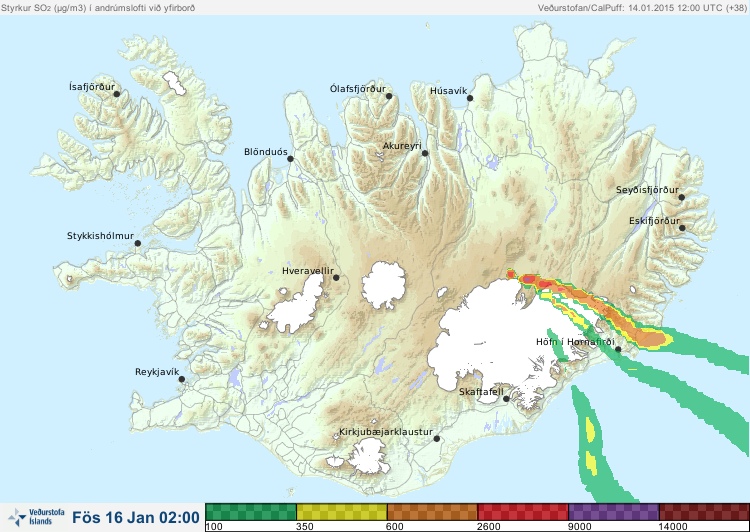750x532 pixels.
Task: Select the yellow 350 legend swatch
Action: coord(342,512)
